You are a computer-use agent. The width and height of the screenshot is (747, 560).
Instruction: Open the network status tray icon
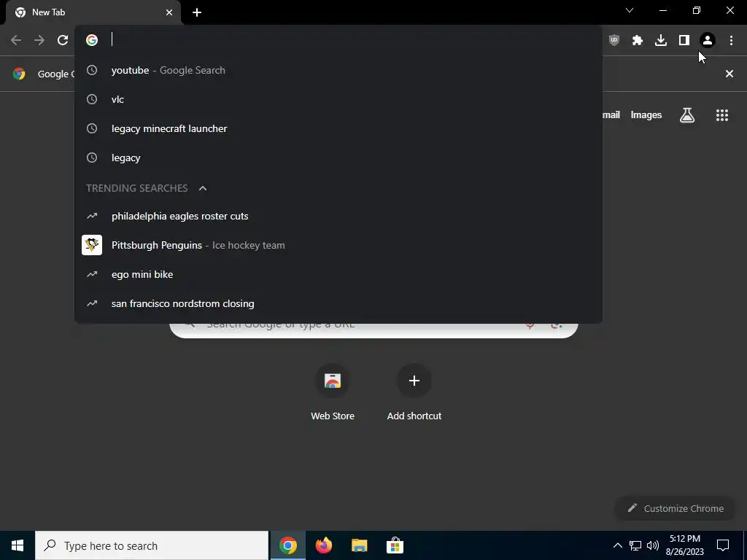(x=635, y=545)
